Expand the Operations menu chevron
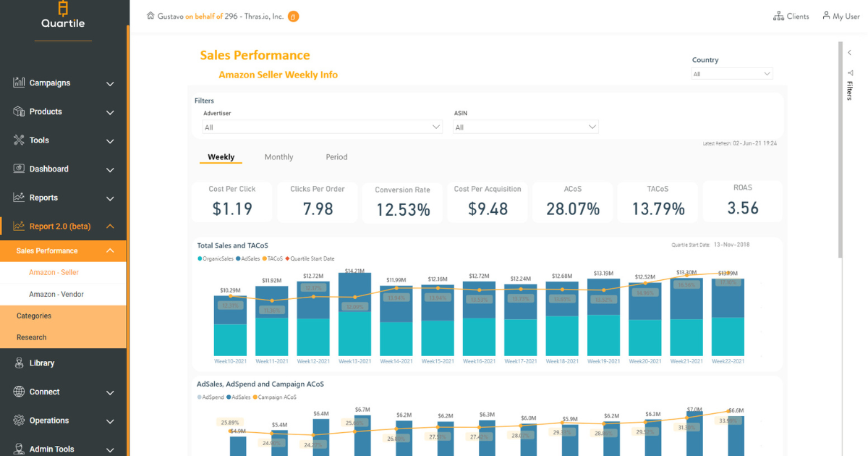 (x=110, y=421)
